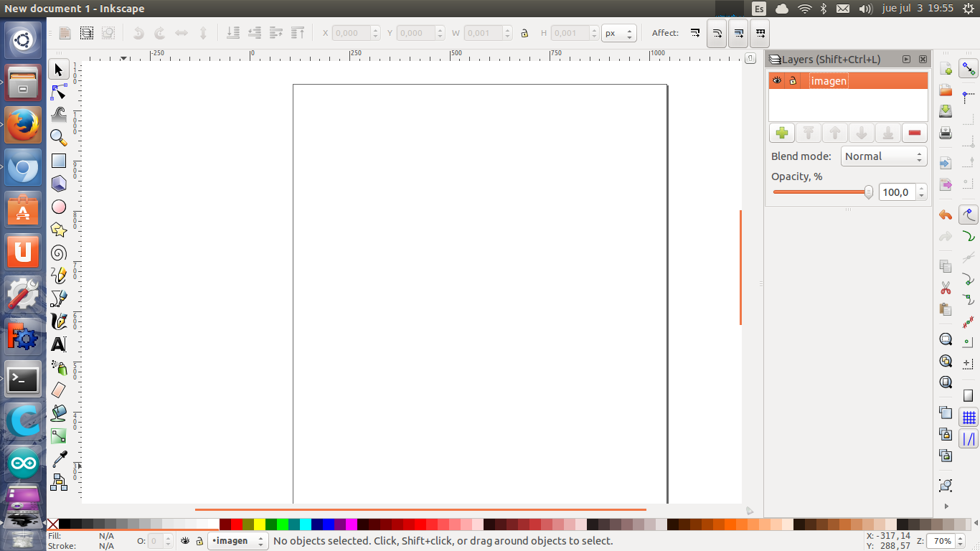The height and width of the screenshot is (551, 980).
Task: Click the green plus Add layer button
Action: tap(782, 133)
